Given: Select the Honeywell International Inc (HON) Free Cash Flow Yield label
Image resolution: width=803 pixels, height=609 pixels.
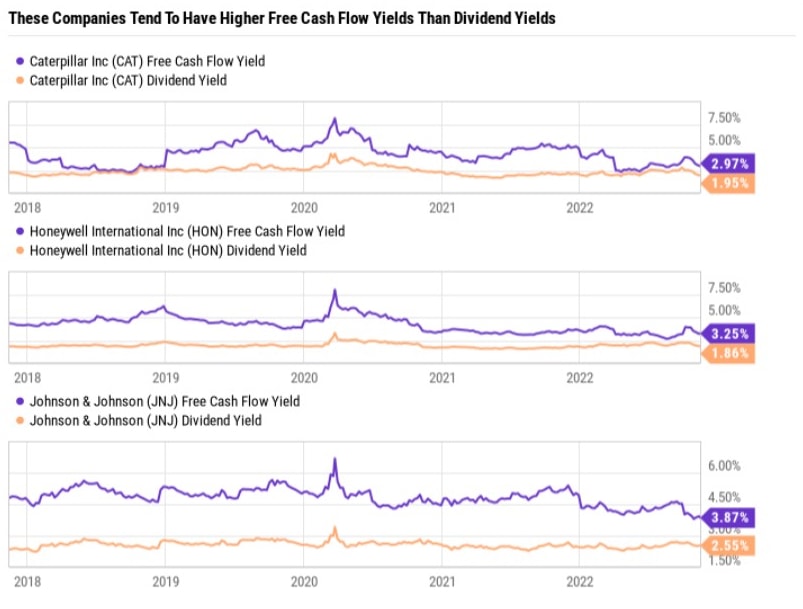Looking at the screenshot, I should click(x=187, y=231).
